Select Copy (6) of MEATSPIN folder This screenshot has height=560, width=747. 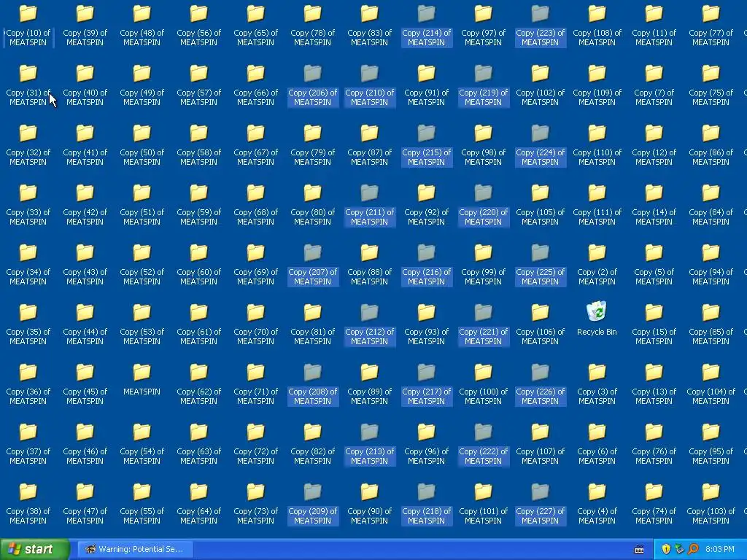coord(597,443)
